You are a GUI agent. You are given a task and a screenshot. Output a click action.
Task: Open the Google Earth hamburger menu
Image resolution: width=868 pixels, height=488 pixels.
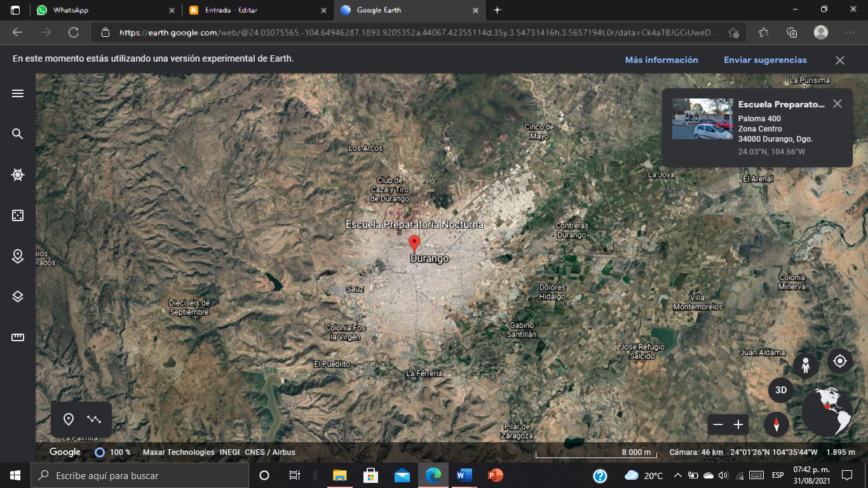coord(18,93)
